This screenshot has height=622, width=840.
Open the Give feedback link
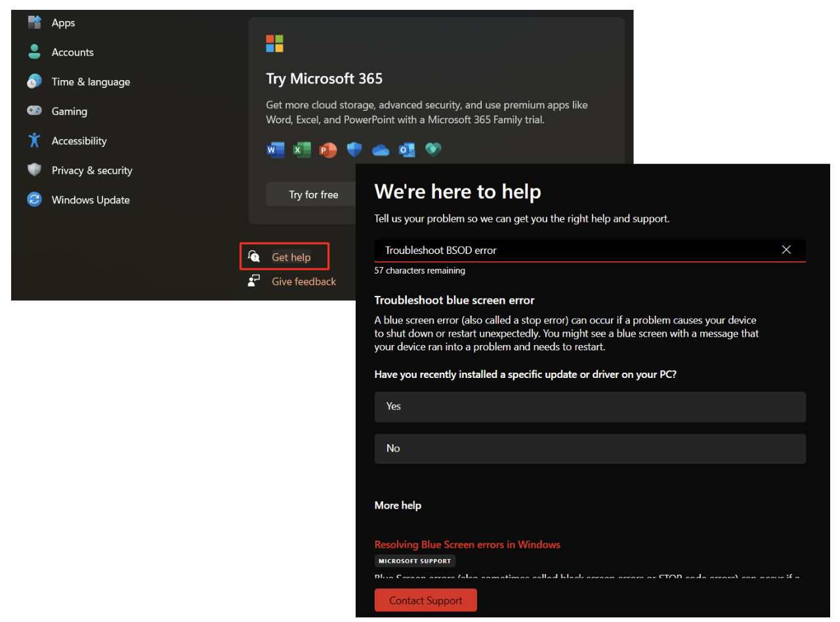tap(304, 281)
